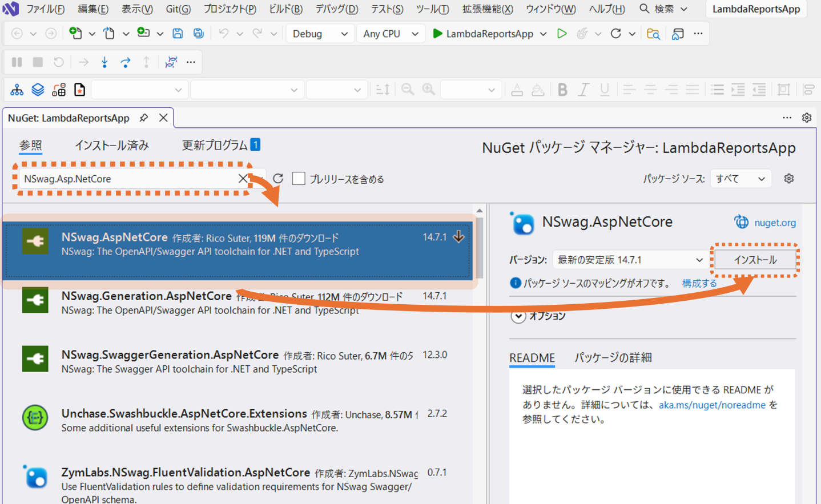
Task: Click the download arrow on NSwag.AspNetCore row
Action: coord(458,237)
